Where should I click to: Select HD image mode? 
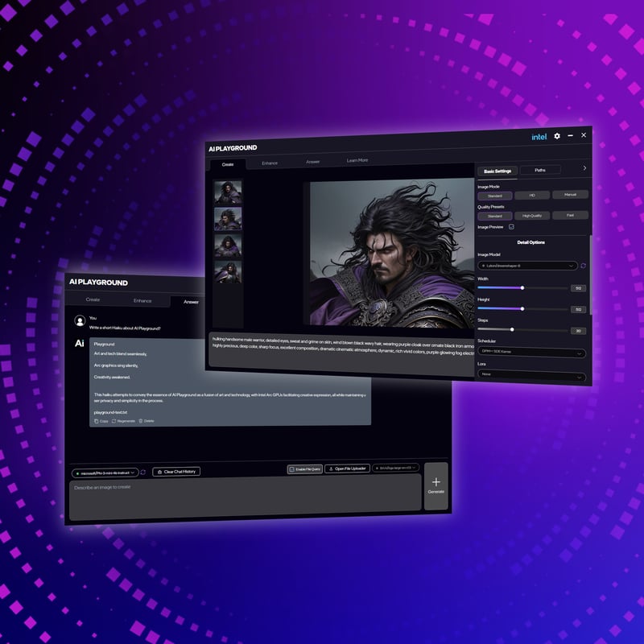532,195
